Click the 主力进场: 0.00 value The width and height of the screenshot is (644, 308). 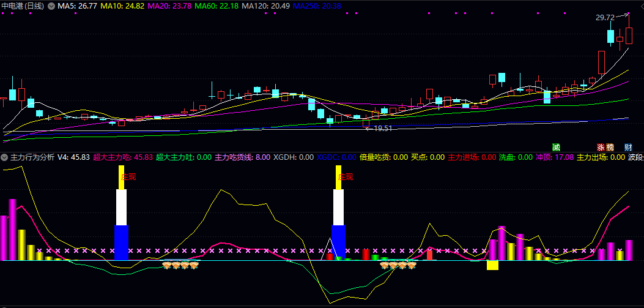[472, 157]
